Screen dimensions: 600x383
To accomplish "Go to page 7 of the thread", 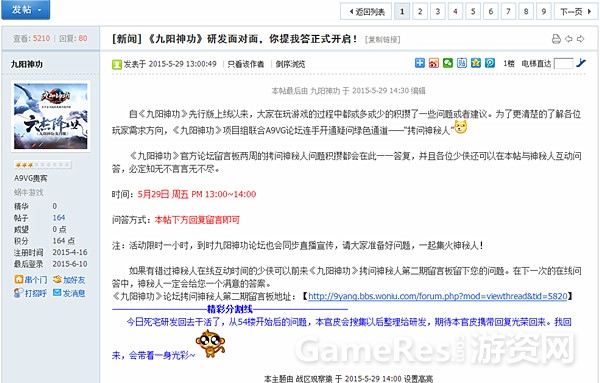I will pyautogui.click(x=508, y=11).
